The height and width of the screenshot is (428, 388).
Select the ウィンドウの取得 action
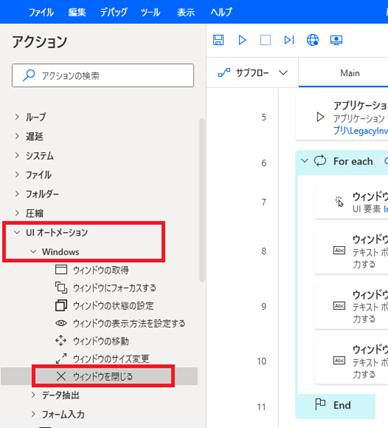tap(101, 270)
